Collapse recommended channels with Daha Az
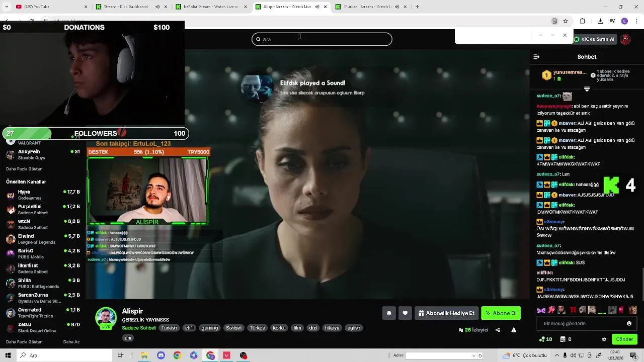This screenshot has height=362, width=644. click(71, 342)
